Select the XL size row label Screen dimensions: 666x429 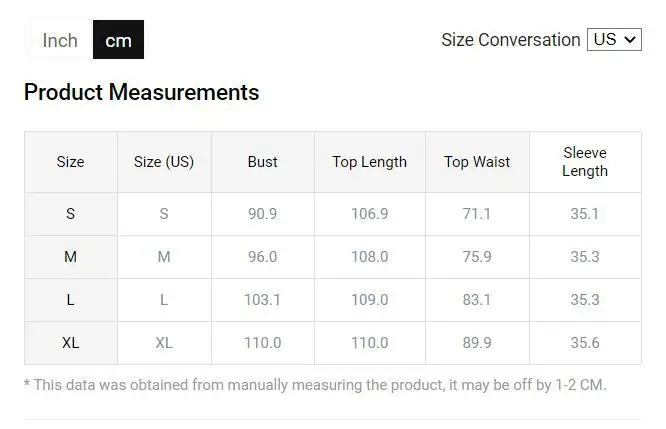(x=71, y=343)
